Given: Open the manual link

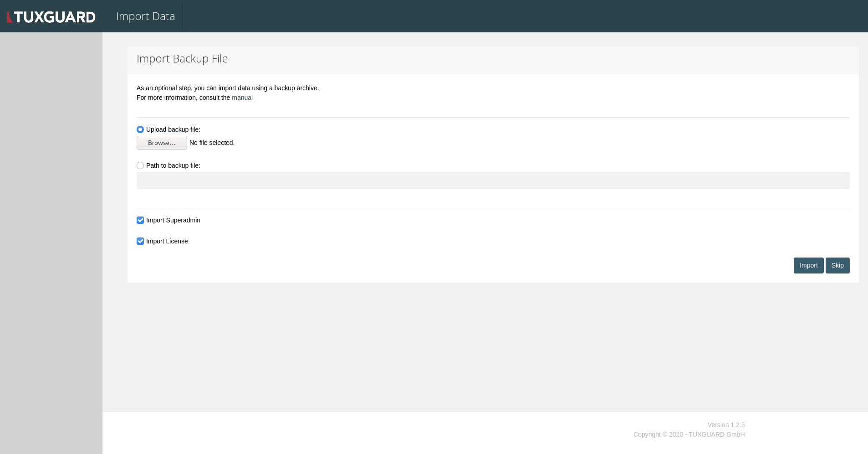Looking at the screenshot, I should pos(243,98).
